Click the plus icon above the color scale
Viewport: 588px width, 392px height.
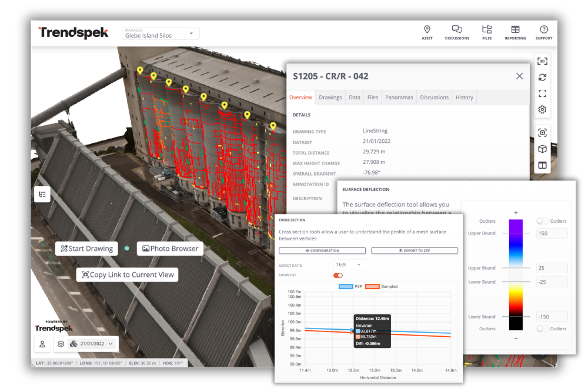coord(516,213)
